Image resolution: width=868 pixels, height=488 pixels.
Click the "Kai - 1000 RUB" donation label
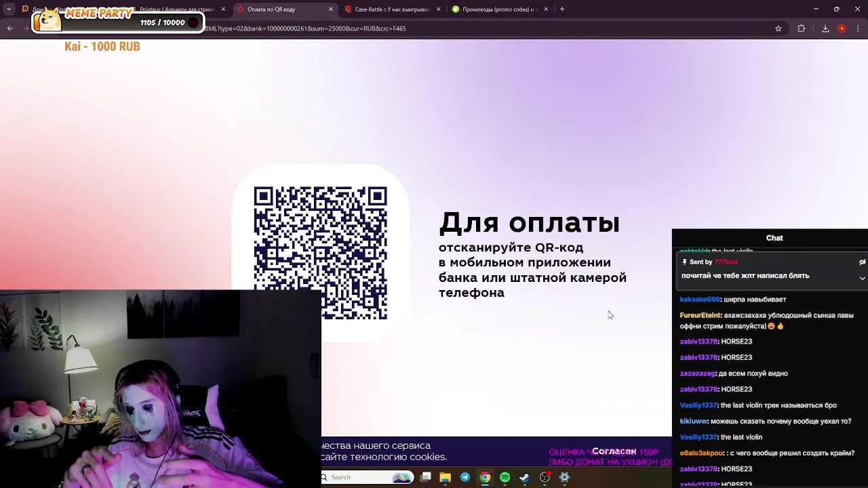point(102,47)
